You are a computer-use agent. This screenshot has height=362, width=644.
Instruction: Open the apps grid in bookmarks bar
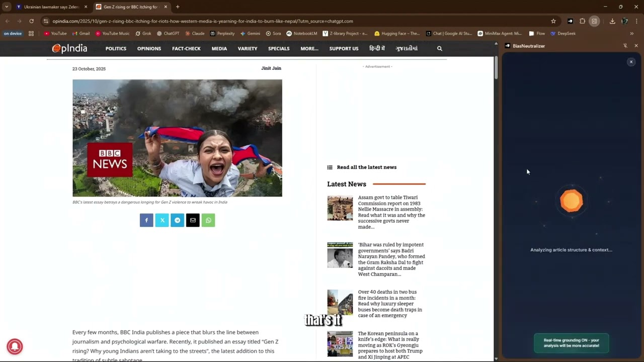pos(31,34)
